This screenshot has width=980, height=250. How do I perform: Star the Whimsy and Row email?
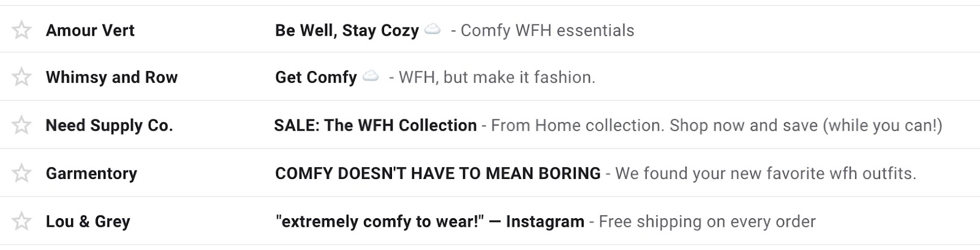click(21, 77)
